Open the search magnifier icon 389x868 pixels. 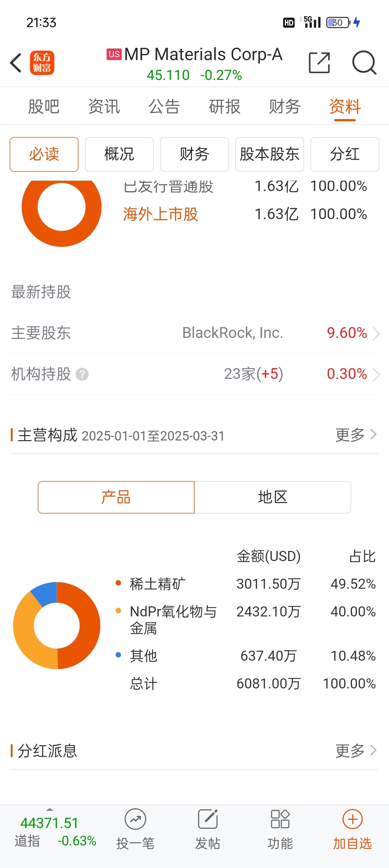[364, 63]
